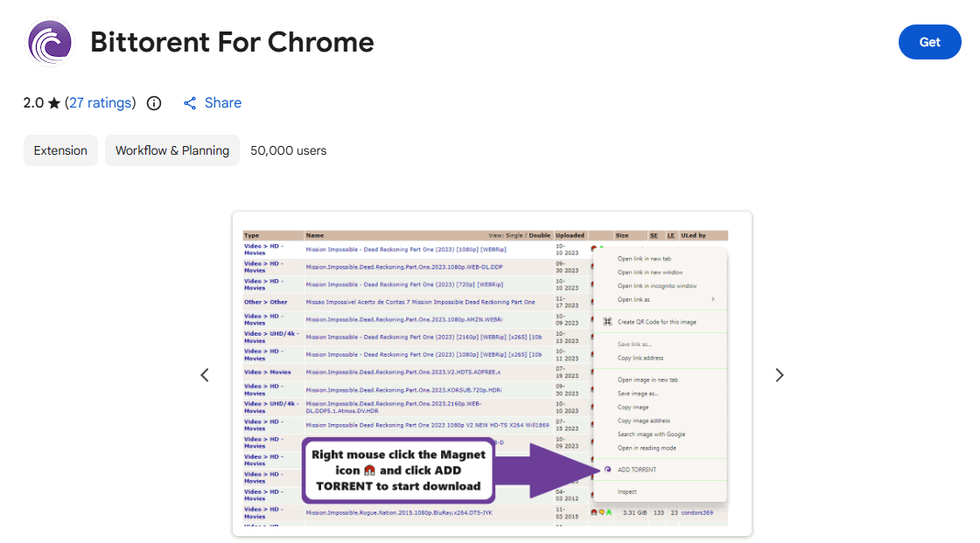This screenshot has height=543, width=980.
Task: Choose 'Open link in new tab' entry
Action: 644,259
